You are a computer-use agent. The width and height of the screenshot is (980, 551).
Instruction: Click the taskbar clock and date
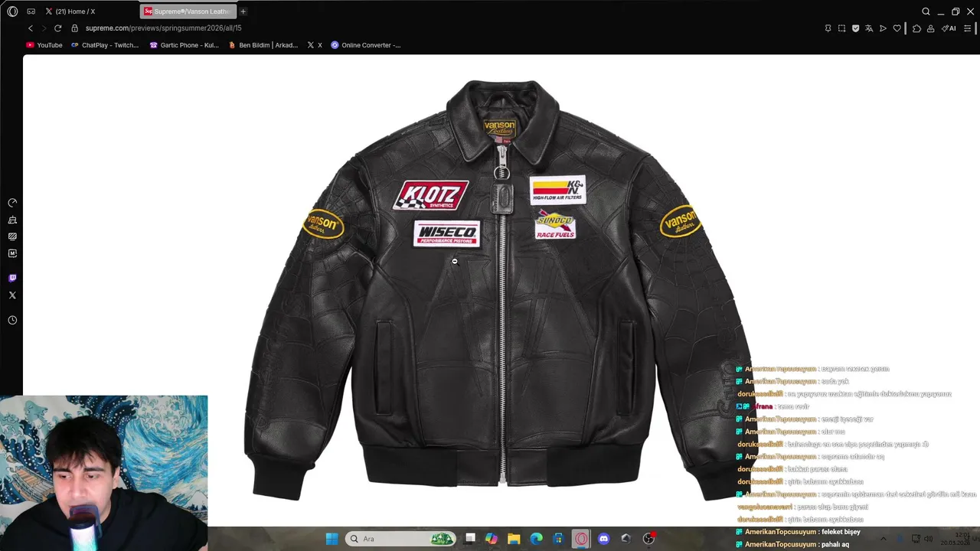coord(955,539)
